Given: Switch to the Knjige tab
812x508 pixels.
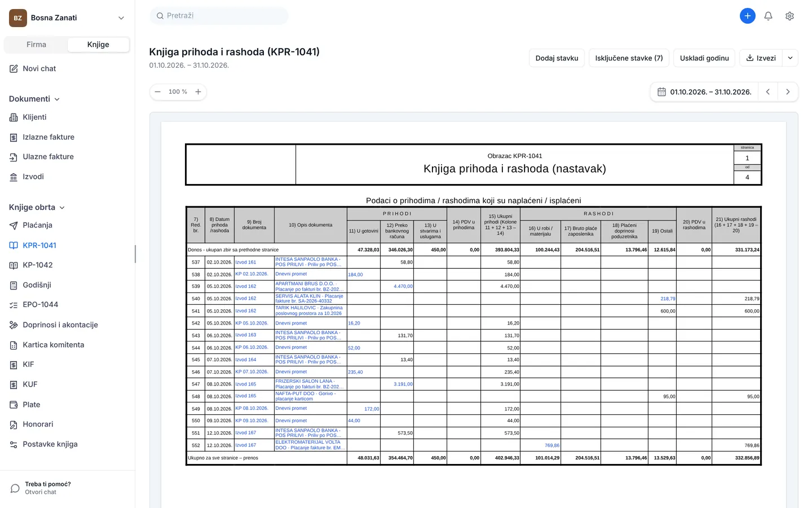Looking at the screenshot, I should (98, 45).
